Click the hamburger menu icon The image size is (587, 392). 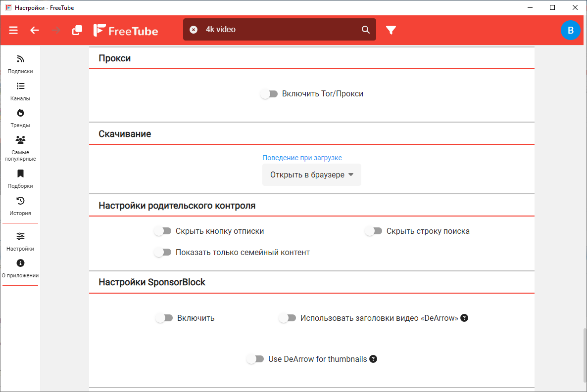coord(13,30)
